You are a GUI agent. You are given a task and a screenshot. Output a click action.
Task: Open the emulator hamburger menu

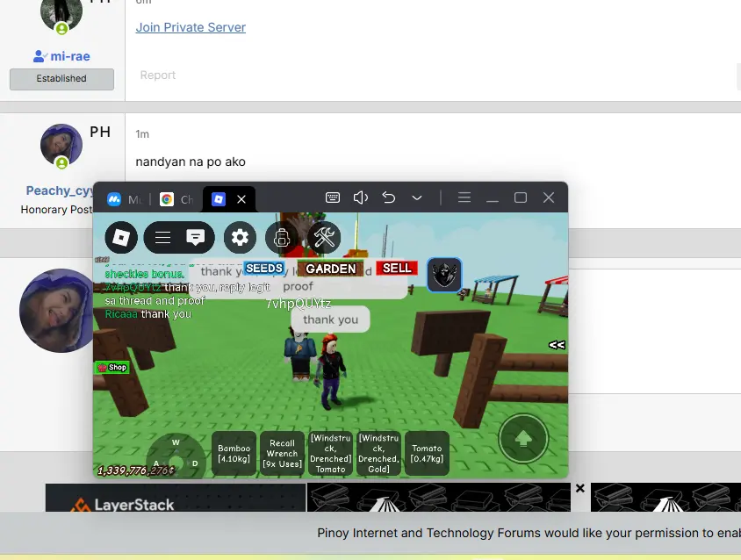coord(464,197)
